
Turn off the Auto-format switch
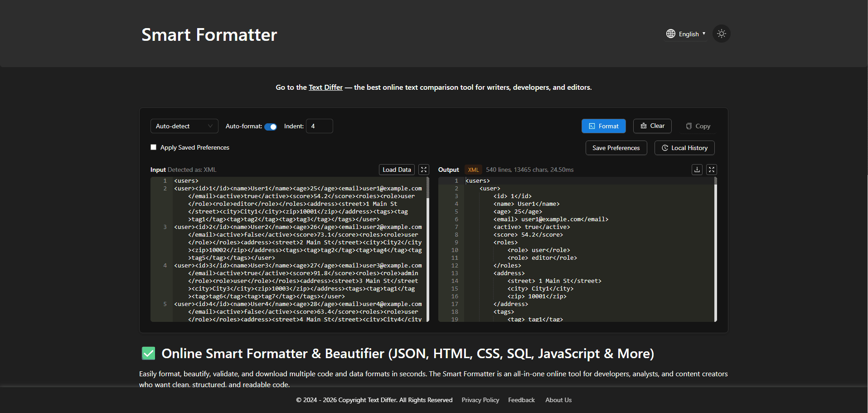(271, 126)
